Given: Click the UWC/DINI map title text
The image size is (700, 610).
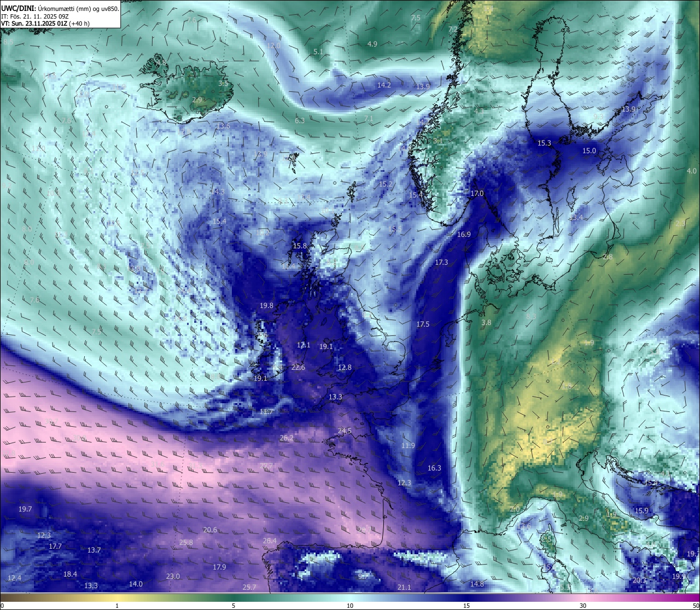Looking at the screenshot, I should click(60, 8).
